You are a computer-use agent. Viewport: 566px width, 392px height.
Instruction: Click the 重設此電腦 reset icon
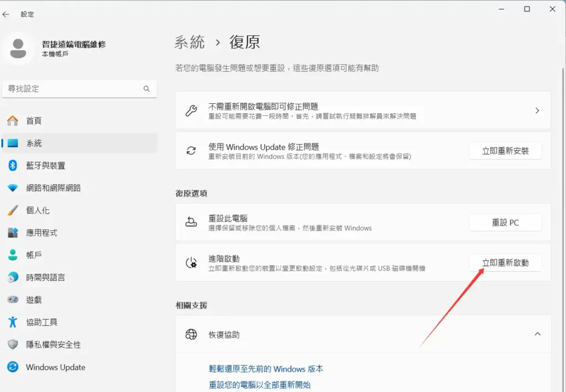click(191, 222)
